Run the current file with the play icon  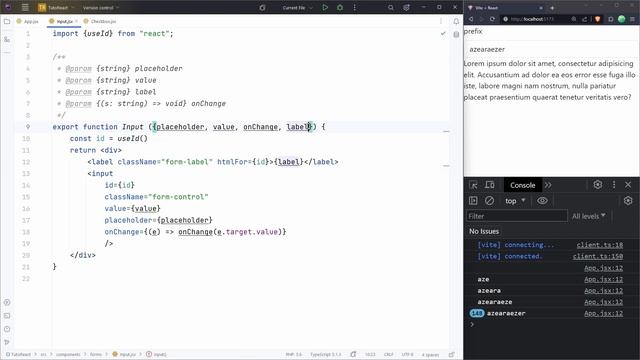point(325,7)
